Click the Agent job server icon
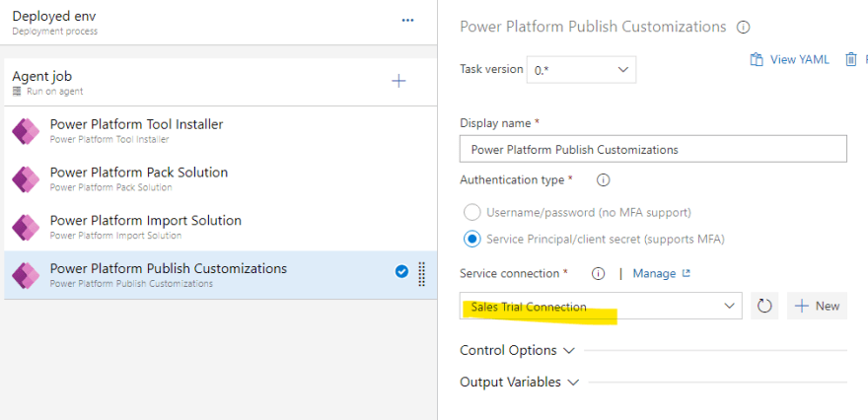The image size is (868, 420). pos(17,92)
